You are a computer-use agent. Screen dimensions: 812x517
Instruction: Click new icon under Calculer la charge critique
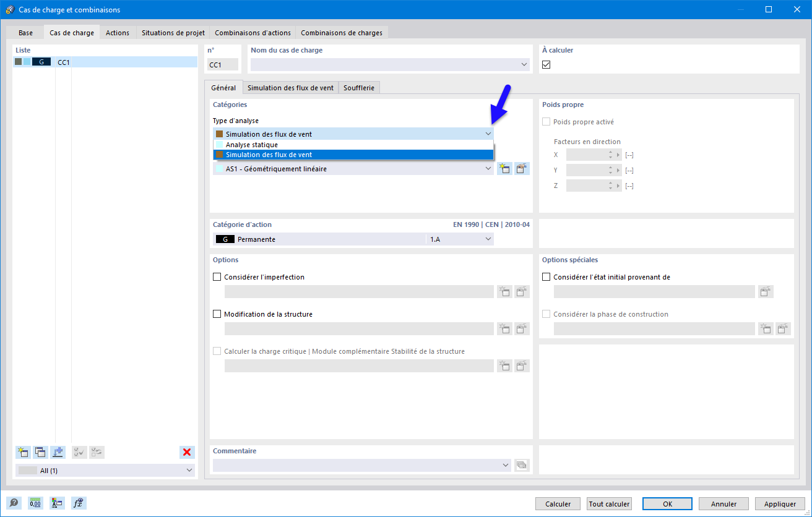coord(504,366)
